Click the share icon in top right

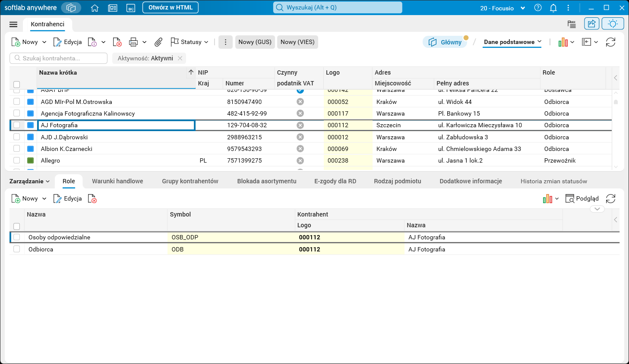point(591,24)
